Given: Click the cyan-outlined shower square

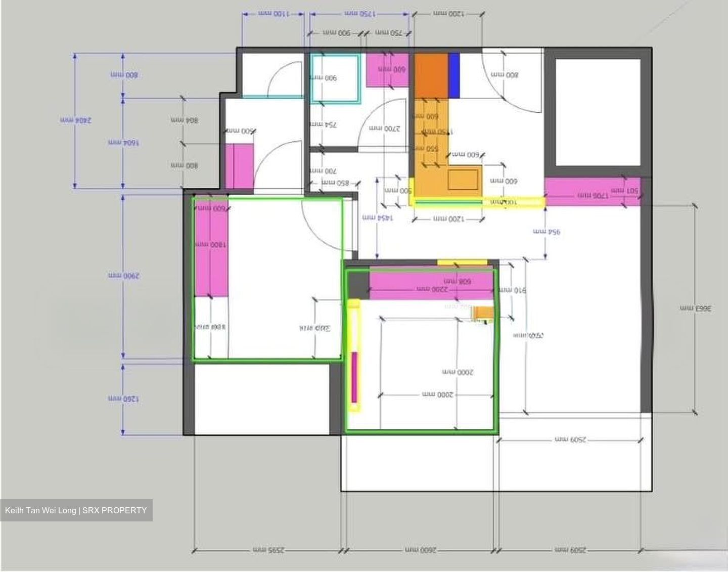Looking at the screenshot, I should [x=336, y=78].
